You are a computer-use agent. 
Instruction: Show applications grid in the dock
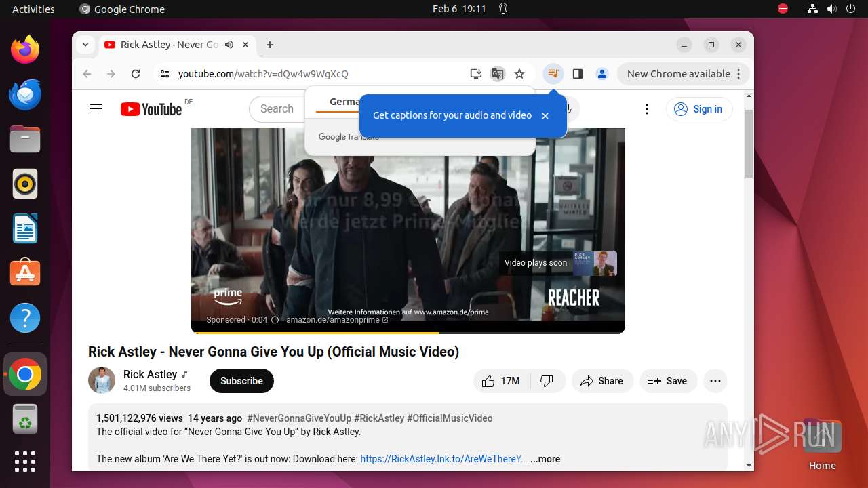pyautogui.click(x=25, y=462)
